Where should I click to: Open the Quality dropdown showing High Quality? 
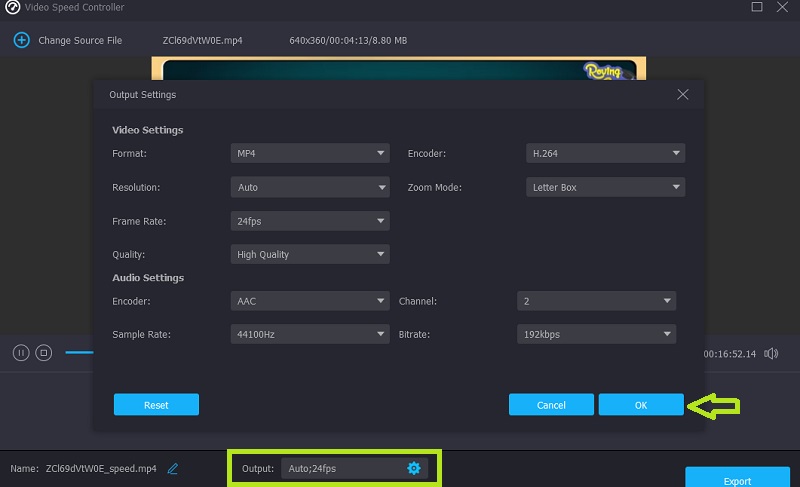pos(310,254)
